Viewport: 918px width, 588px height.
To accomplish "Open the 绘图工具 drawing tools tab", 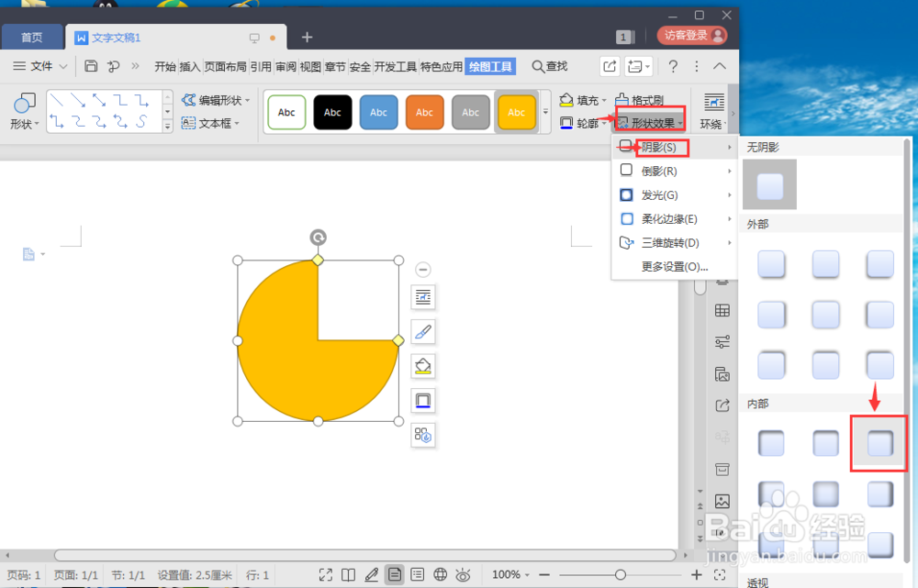I will (x=490, y=67).
